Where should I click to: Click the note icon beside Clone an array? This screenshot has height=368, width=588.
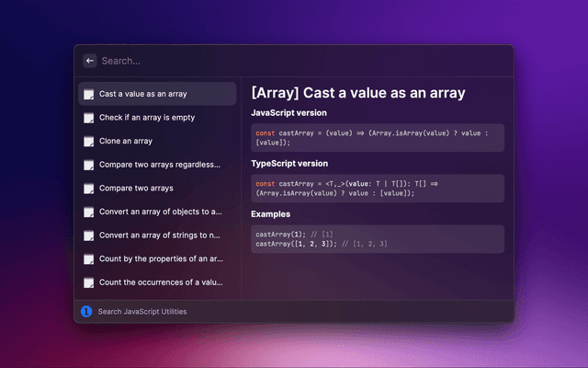[88, 142]
